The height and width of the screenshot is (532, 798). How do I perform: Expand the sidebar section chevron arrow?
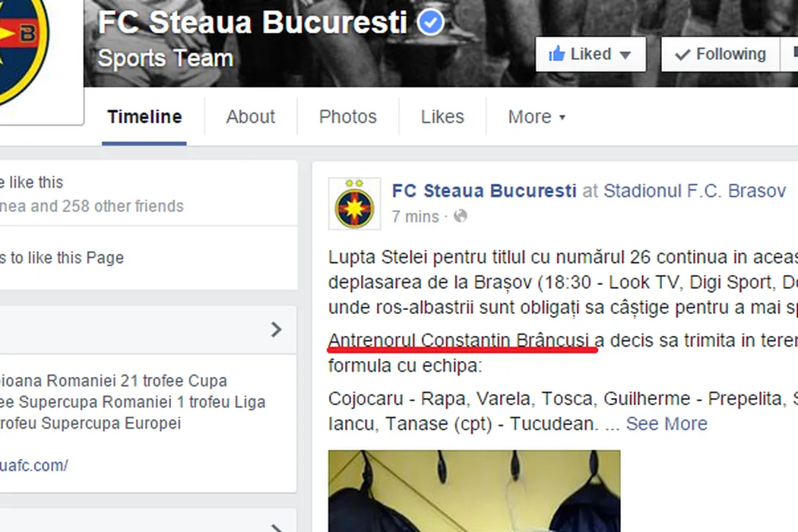276,329
